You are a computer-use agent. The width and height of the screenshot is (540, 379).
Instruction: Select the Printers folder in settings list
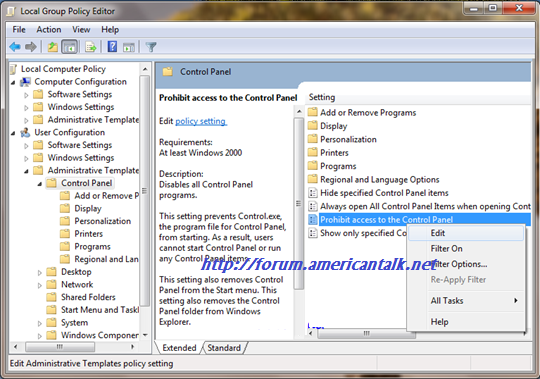pos(334,152)
